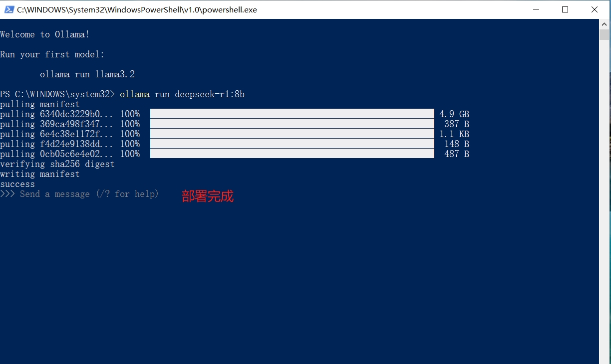Screen dimensions: 611x364
Task: Click the 'verifying sha256 digest' line
Action: point(57,164)
